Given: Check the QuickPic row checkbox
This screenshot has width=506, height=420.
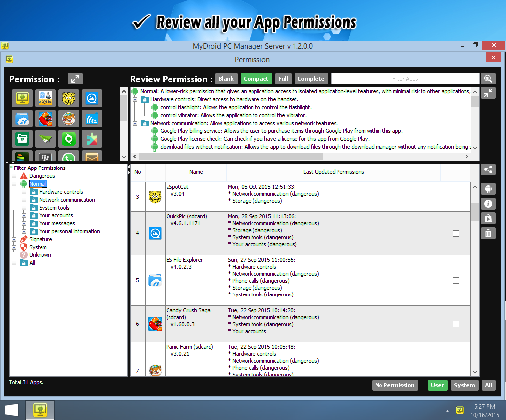Looking at the screenshot, I should coord(456,233).
